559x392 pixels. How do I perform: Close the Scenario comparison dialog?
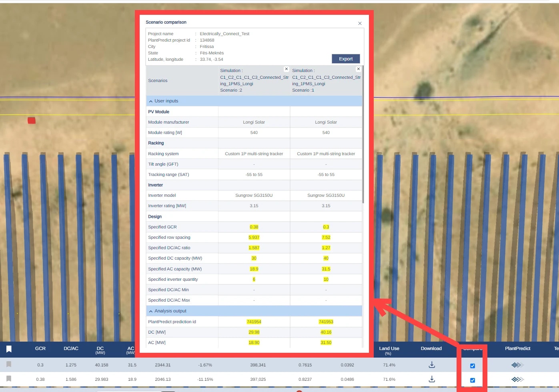pyautogui.click(x=360, y=23)
